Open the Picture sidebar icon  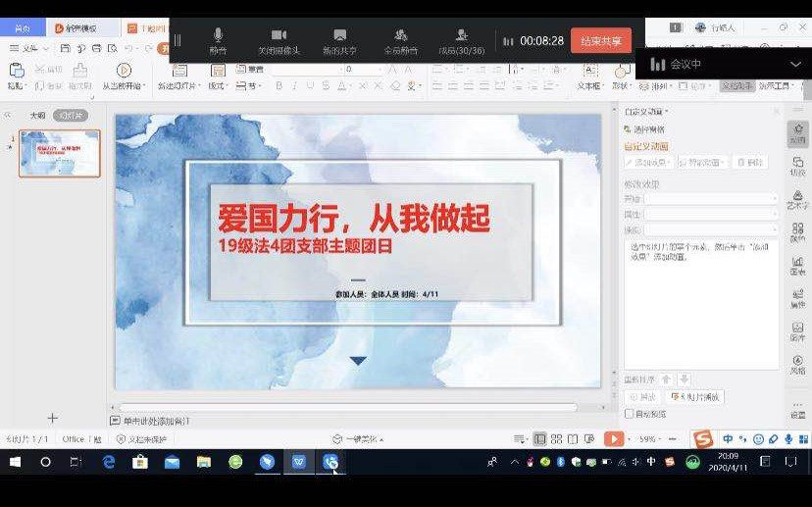[x=797, y=331]
